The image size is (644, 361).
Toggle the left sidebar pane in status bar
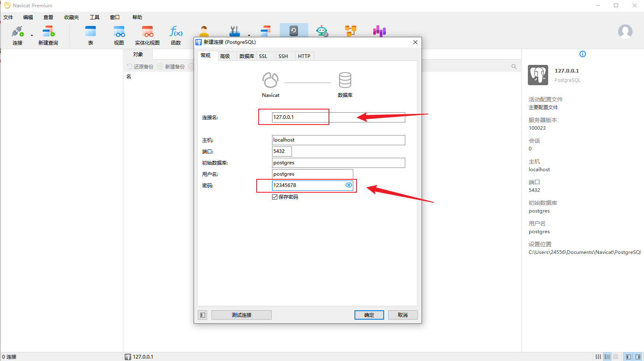tap(629, 357)
